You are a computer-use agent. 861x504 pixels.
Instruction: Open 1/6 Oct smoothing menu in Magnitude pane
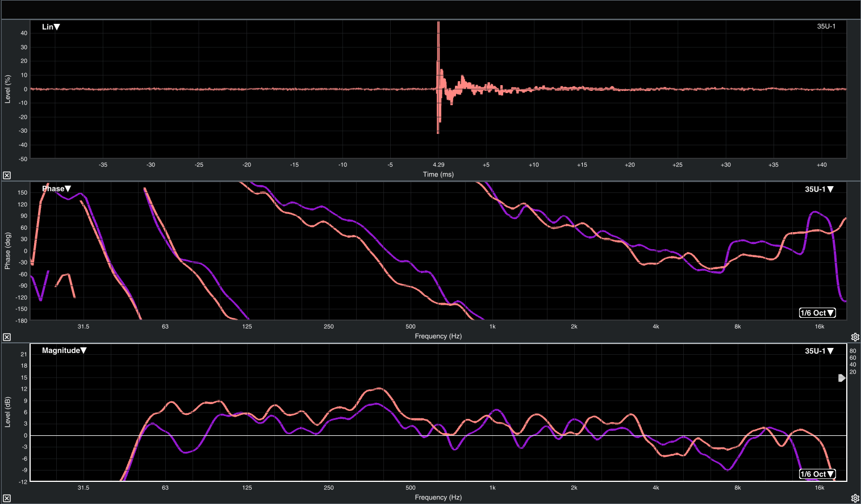[x=817, y=474]
